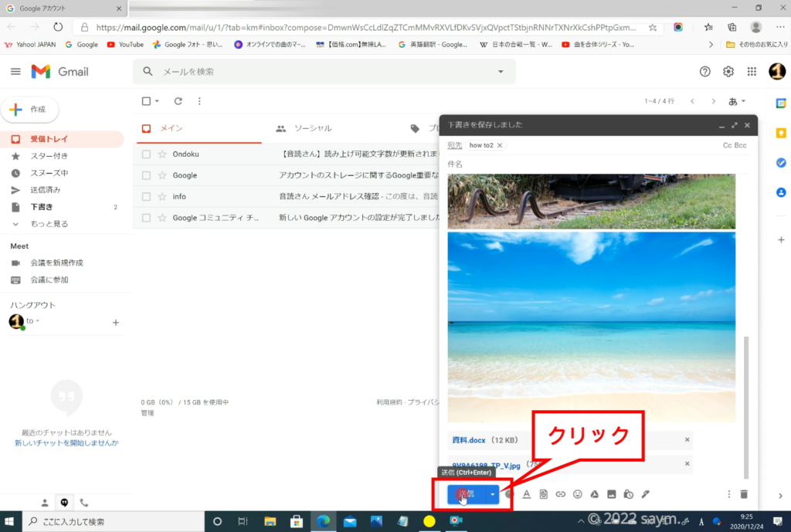Image resolution: width=791 pixels, height=532 pixels.
Task: Insert a link using the link icon
Action: [561, 494]
